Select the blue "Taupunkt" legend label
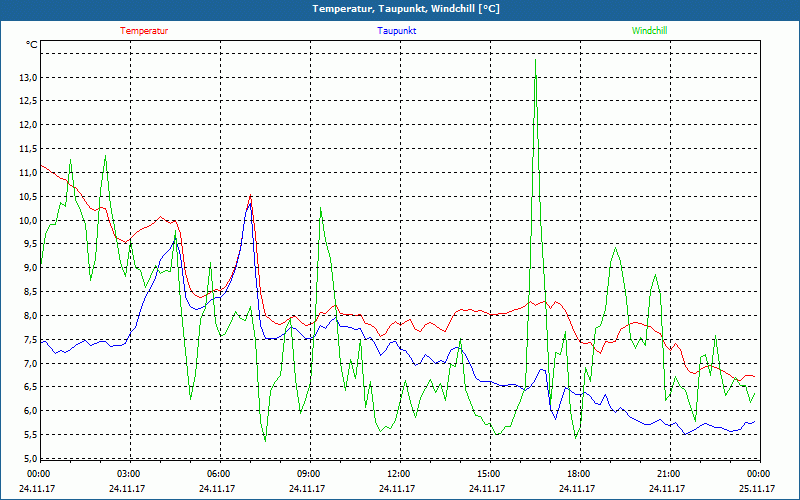Screen dimensions: 800x500 pyautogui.click(x=396, y=31)
